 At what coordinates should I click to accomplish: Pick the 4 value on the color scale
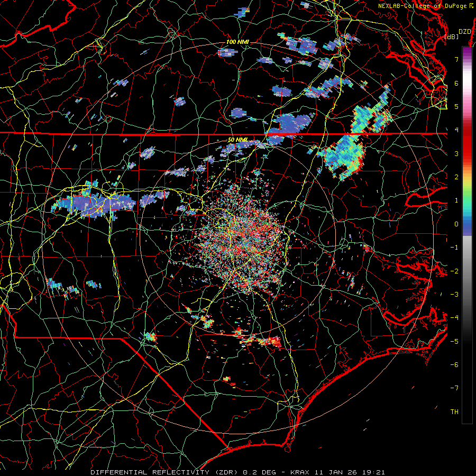tap(456, 130)
